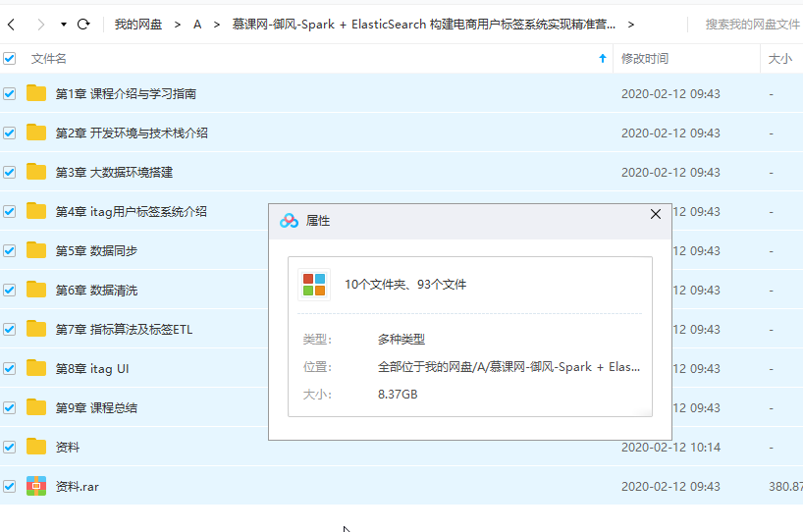The height and width of the screenshot is (532, 803).
Task: Uncheck 第8章 itag UI checkbox
Action: [9, 369]
